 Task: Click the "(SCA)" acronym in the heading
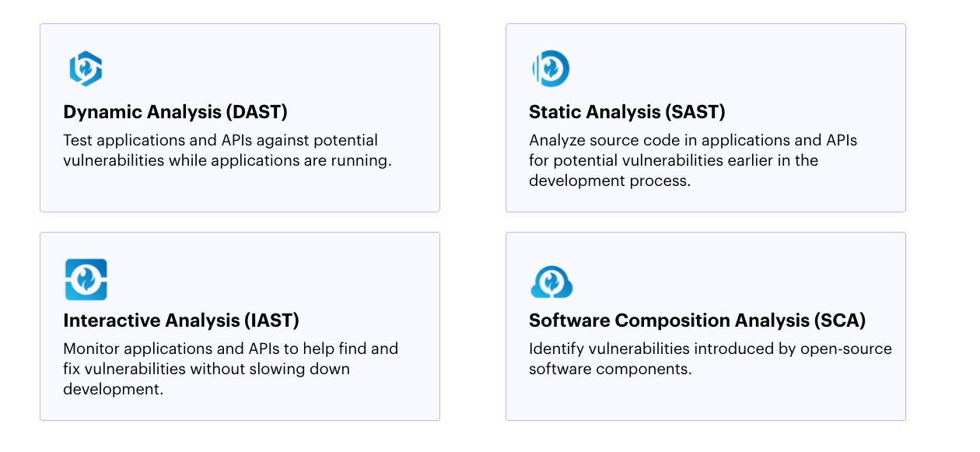click(838, 321)
